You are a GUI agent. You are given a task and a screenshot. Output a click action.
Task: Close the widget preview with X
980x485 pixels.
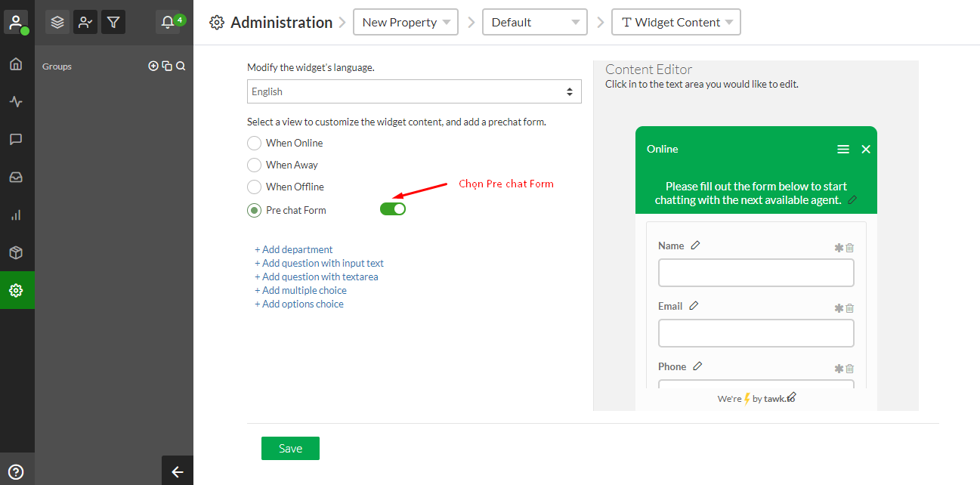[x=866, y=150]
